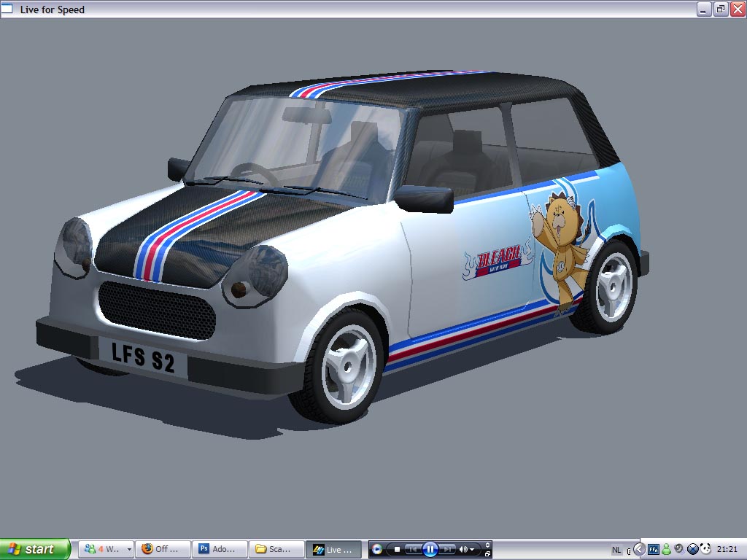Open the Sca... folder taskbar window
Screen dimensions: 747x560
[276, 549]
